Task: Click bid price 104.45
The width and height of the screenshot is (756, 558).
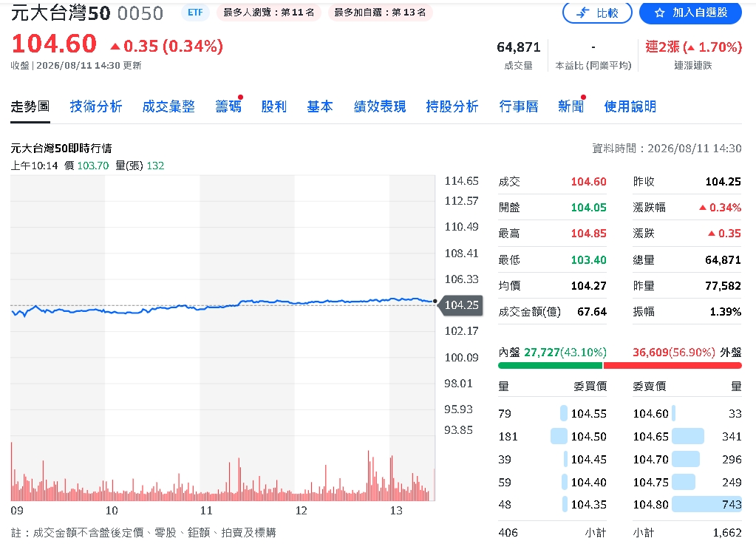Action: pos(589,460)
